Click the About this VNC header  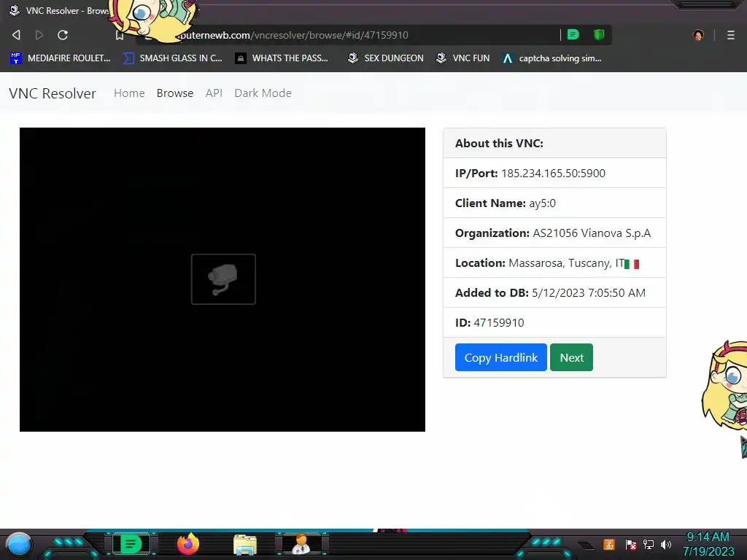(554, 144)
